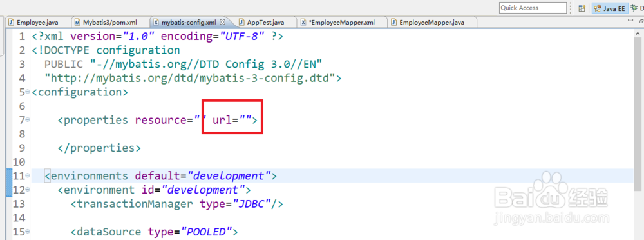Viewport: 644px width, 240px height.
Task: Collapse the configuration element fold
Action: (x=28, y=92)
